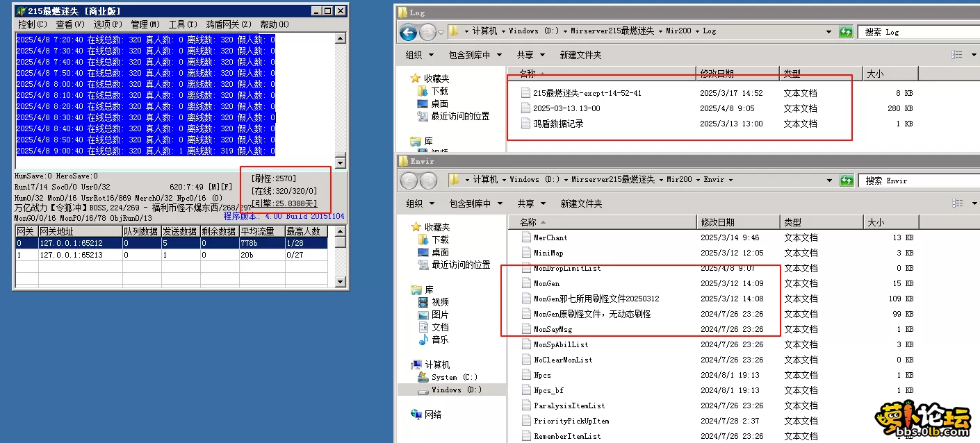This screenshot has width=980, height=443.
Task: Open the 管理(M) menu
Action: click(x=145, y=24)
